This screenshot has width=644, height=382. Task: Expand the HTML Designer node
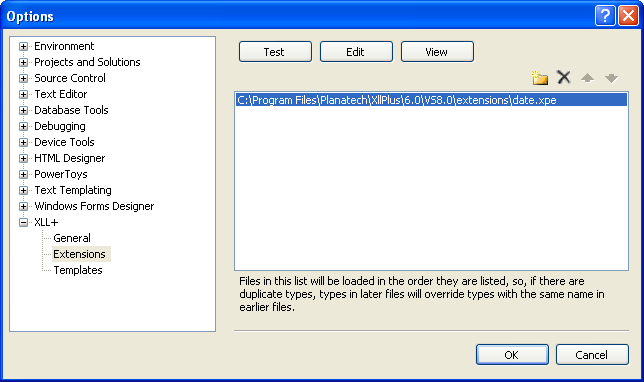click(23, 159)
